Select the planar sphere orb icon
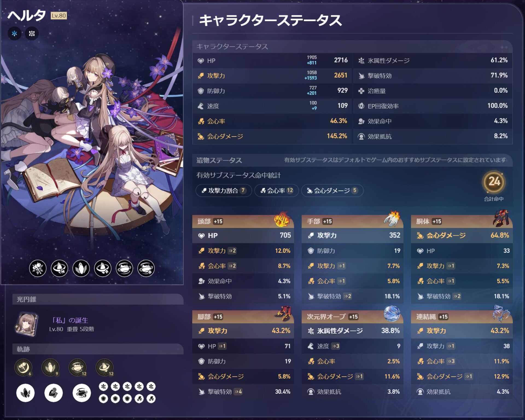The height and width of the screenshot is (420, 525). pos(392,314)
